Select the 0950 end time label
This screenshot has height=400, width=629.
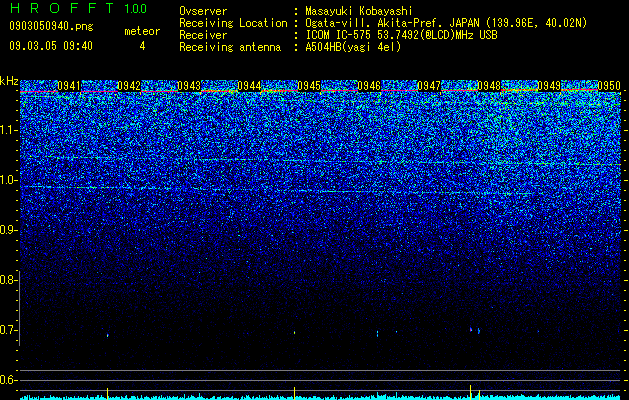pos(609,86)
